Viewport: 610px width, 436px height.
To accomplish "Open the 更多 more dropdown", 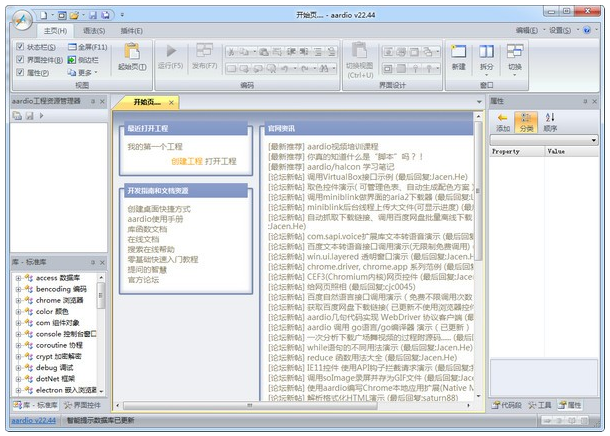I will pyautogui.click(x=82, y=72).
